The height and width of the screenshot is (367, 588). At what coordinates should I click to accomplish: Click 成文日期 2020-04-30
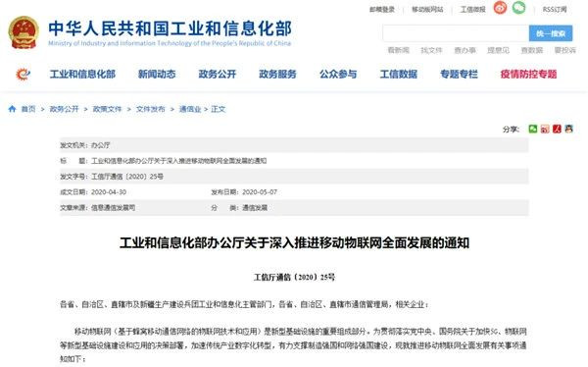point(93,192)
